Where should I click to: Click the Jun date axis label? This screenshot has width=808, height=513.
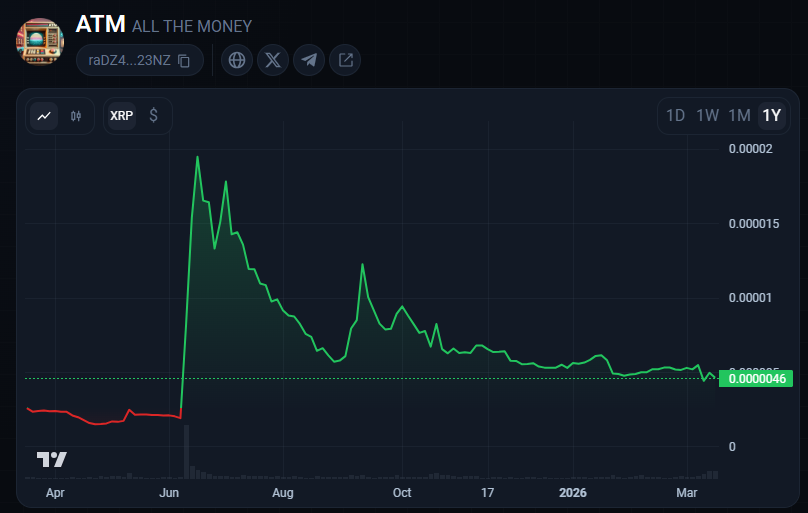169,493
